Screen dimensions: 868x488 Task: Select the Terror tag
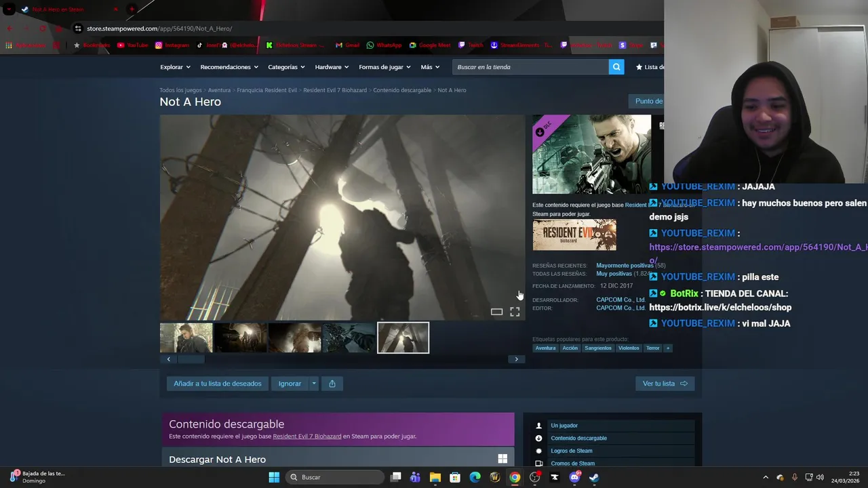point(653,348)
